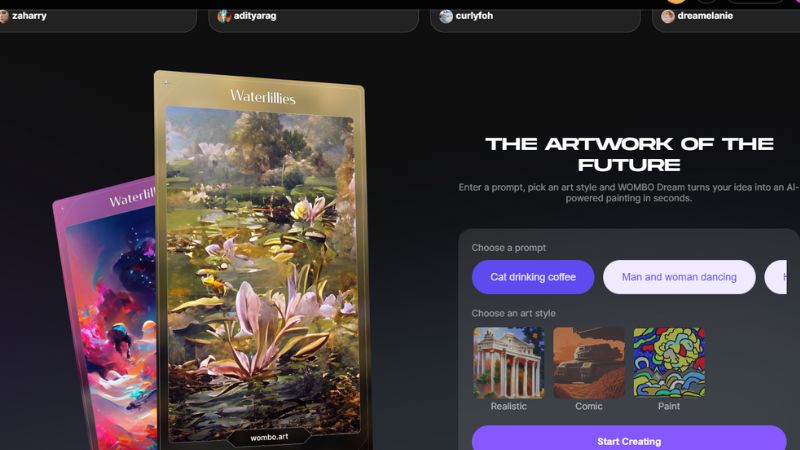Choose the 'Man and woman dancing' prompt
This screenshot has height=450, width=800.
click(679, 277)
